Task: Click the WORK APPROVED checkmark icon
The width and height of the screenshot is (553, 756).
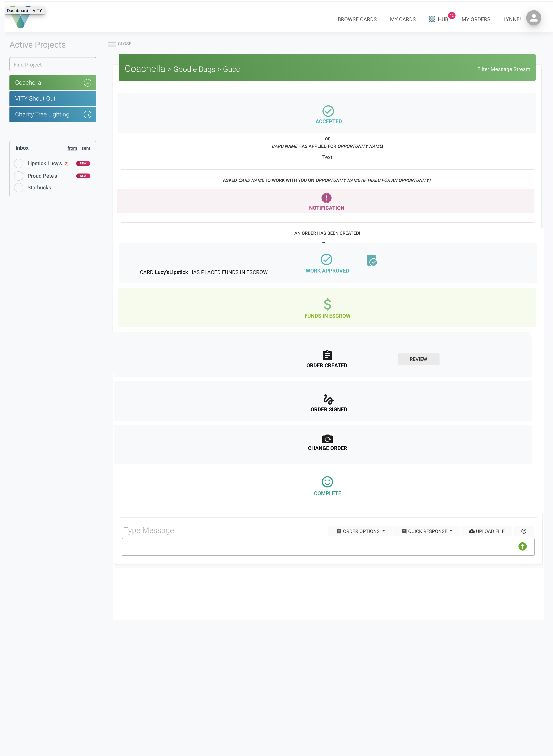Action: (326, 259)
